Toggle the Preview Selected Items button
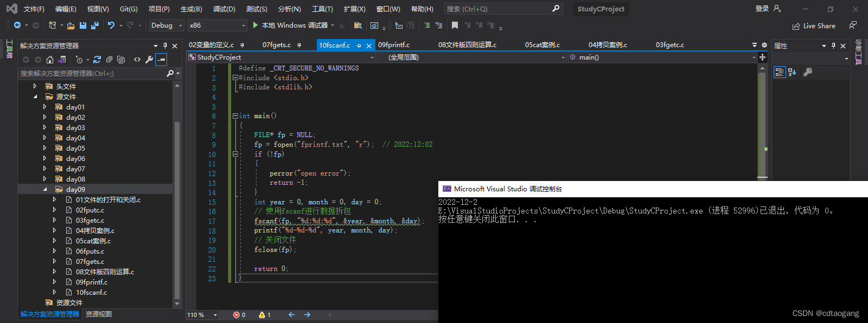This screenshot has height=323, width=868. 161,60
